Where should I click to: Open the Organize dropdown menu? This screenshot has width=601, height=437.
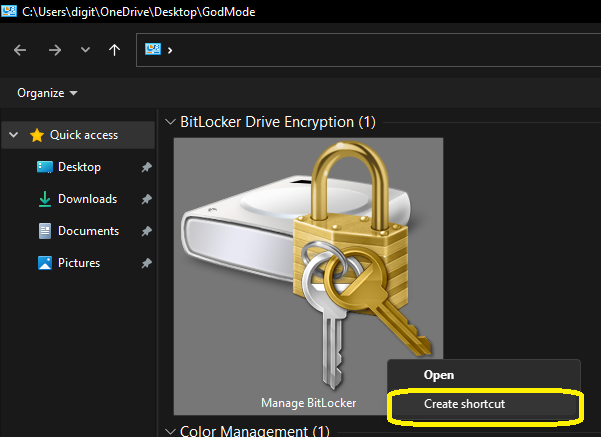pos(47,93)
